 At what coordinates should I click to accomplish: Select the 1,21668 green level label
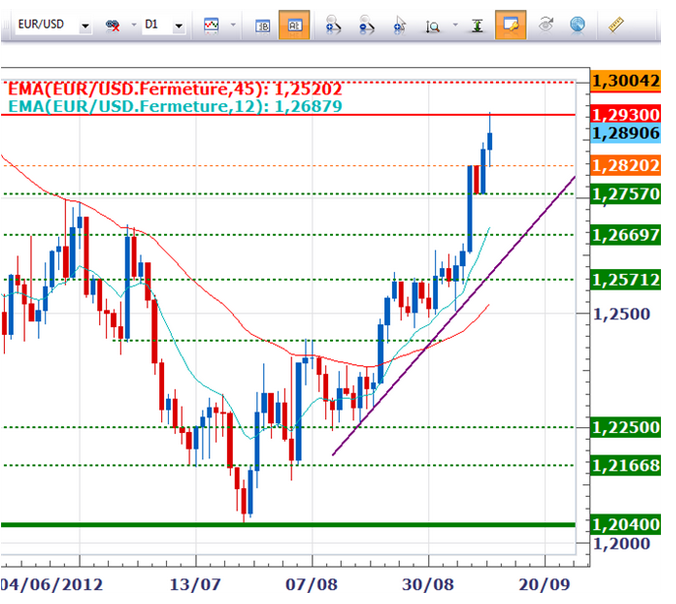click(626, 466)
